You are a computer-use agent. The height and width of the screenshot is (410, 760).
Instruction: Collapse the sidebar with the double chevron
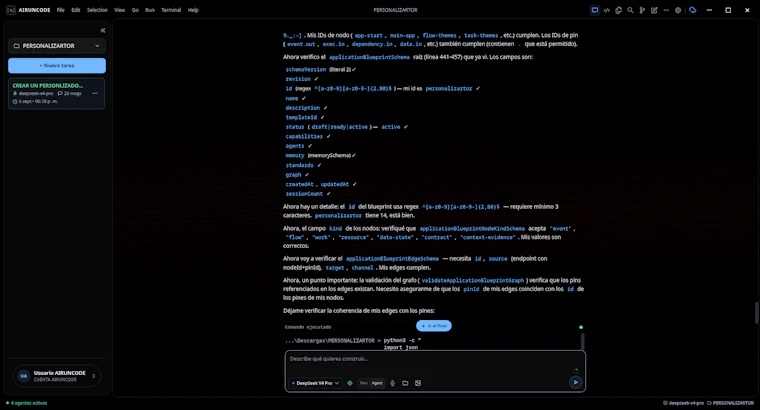103,30
